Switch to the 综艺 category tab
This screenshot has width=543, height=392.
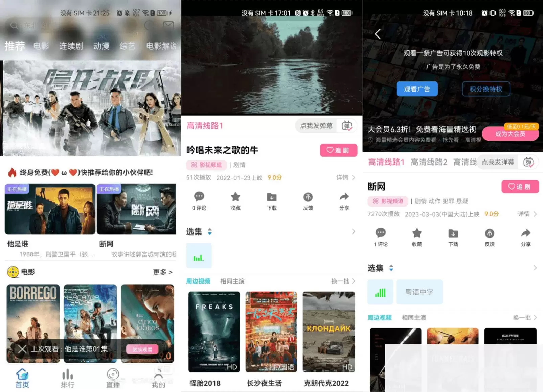[x=128, y=46]
